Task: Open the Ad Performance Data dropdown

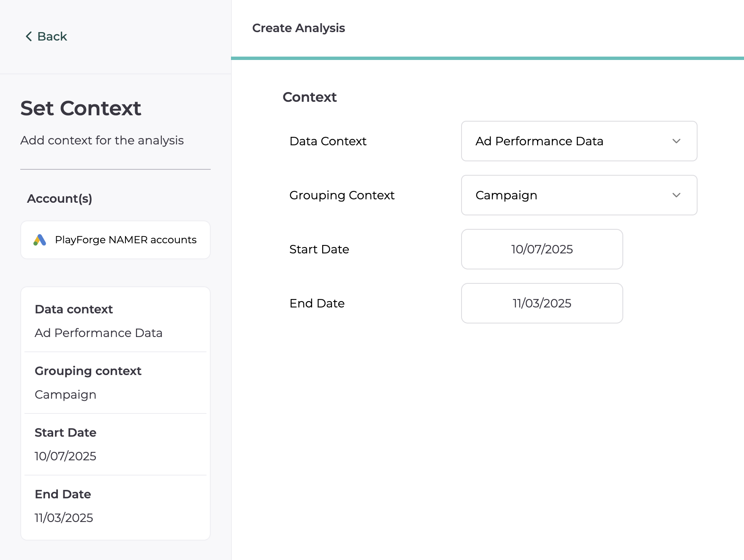Action: (x=578, y=141)
